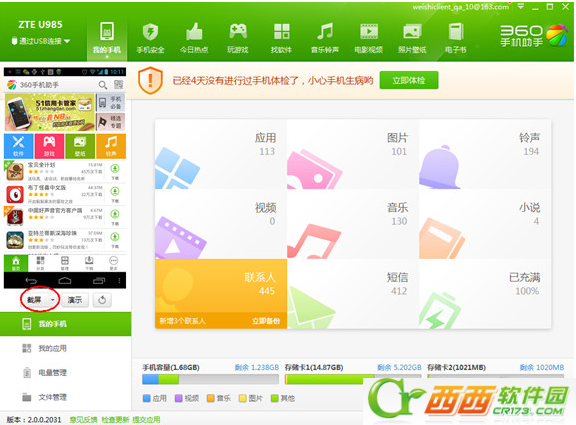Click 51信用卡管家 banner in phone preview
The width and height of the screenshot is (576, 425).
pos(49,112)
